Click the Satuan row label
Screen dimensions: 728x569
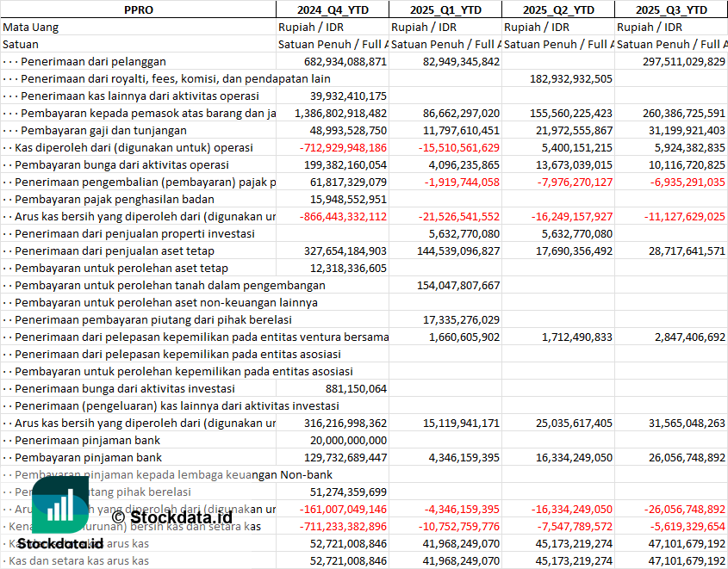(x=21, y=45)
